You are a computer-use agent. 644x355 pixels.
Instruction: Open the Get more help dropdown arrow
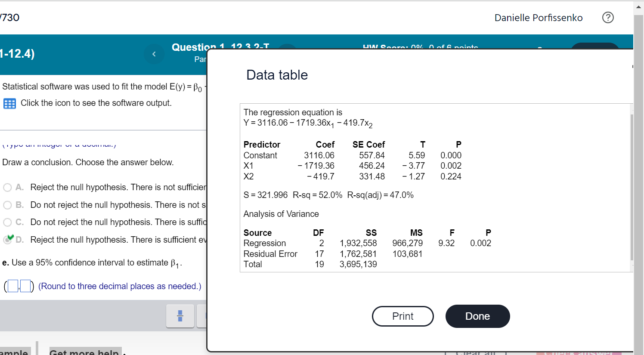coord(124,353)
